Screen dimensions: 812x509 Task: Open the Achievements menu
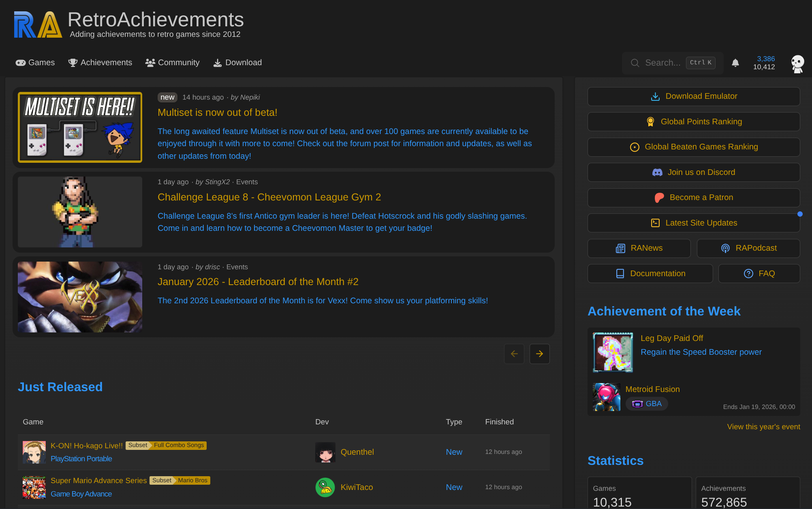[100, 63]
